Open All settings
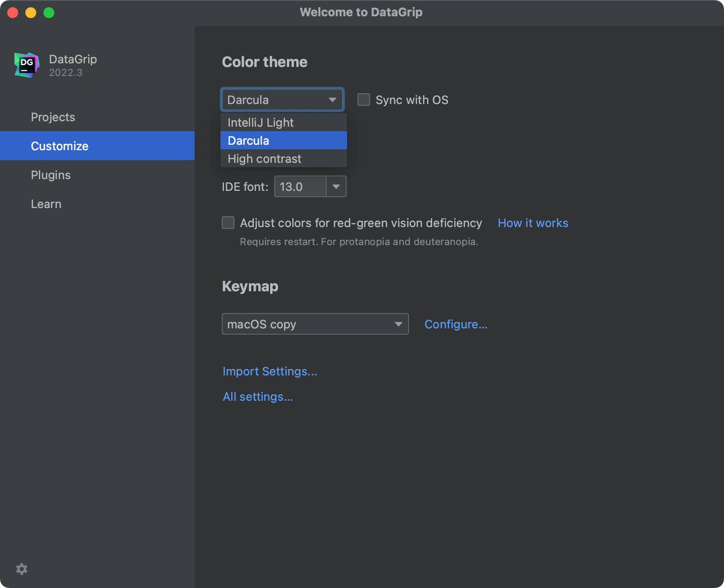This screenshot has width=724, height=588. 257,396
